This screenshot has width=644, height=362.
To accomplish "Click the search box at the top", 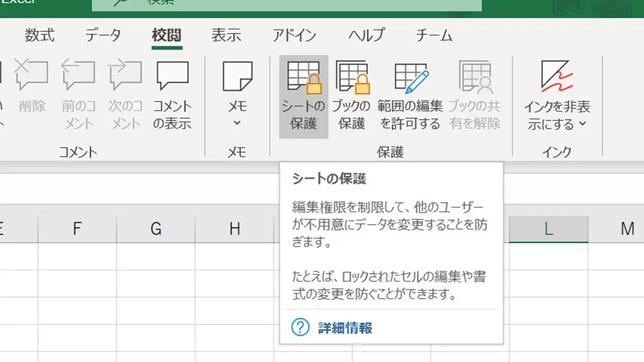I will (286, 5).
